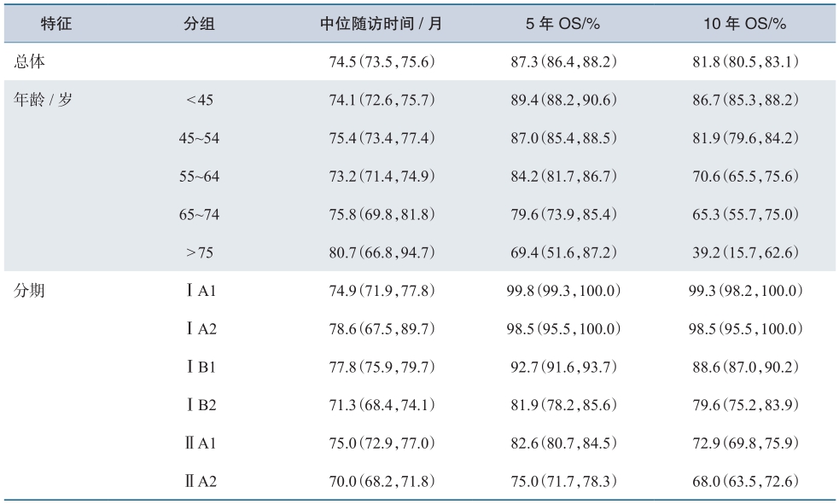Click the ⅠA1 stage cell
Screen dimensions: 839x504
[201, 291]
